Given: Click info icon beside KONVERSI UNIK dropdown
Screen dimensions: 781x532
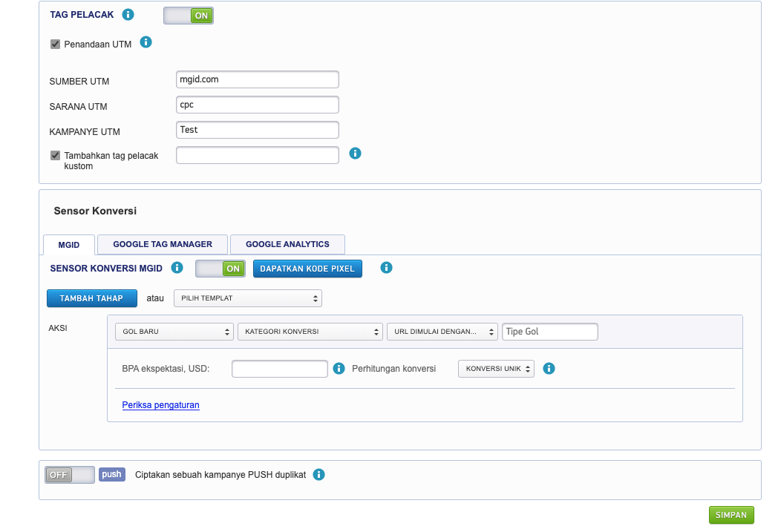Looking at the screenshot, I should pyautogui.click(x=549, y=368).
